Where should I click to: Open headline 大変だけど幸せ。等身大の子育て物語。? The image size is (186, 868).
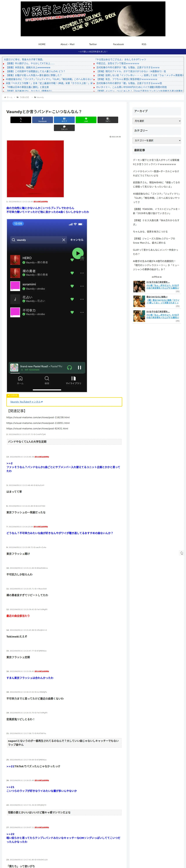[24, 59]
